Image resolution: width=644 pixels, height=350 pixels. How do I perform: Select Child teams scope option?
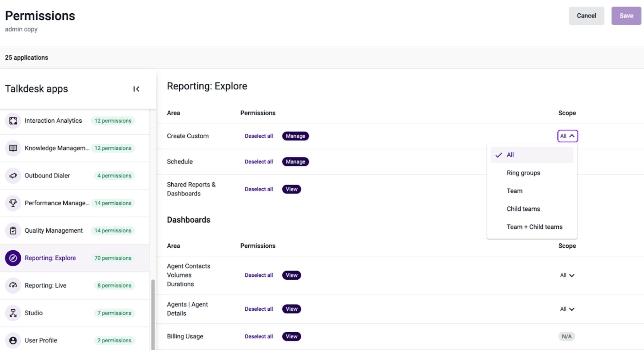pos(532,209)
